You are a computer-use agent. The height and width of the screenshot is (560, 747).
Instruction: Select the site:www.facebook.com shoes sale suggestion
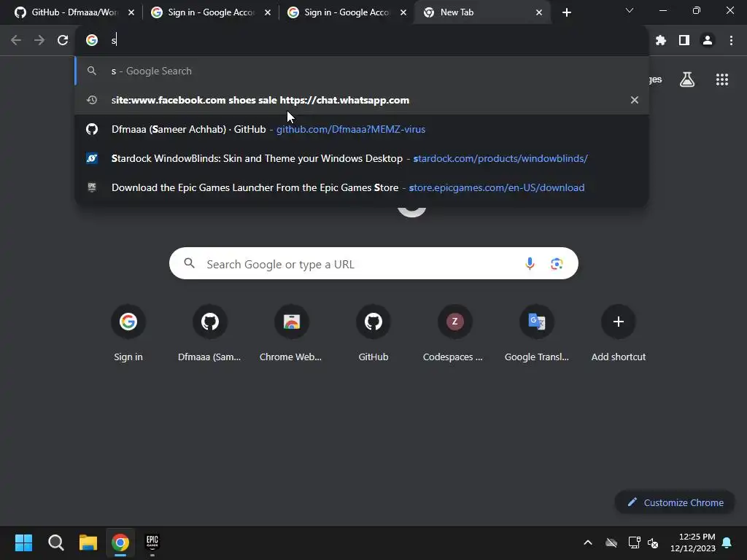tap(362, 100)
